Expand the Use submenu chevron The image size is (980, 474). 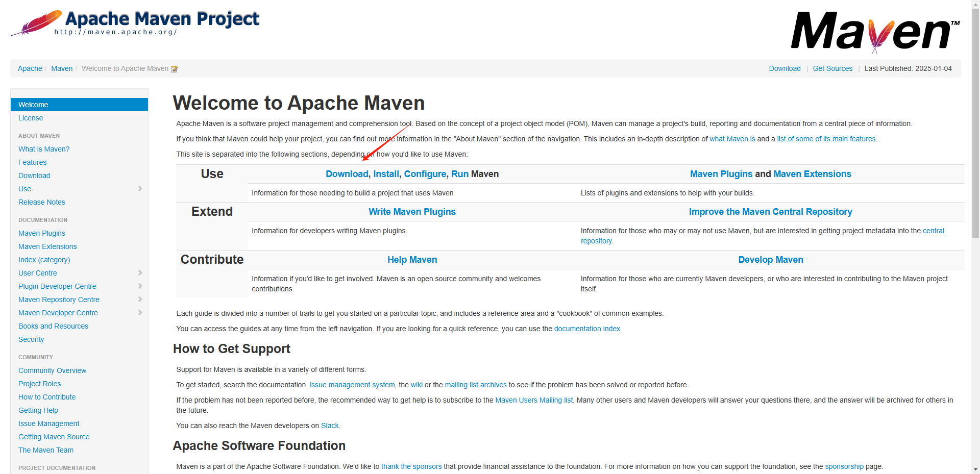pos(140,189)
